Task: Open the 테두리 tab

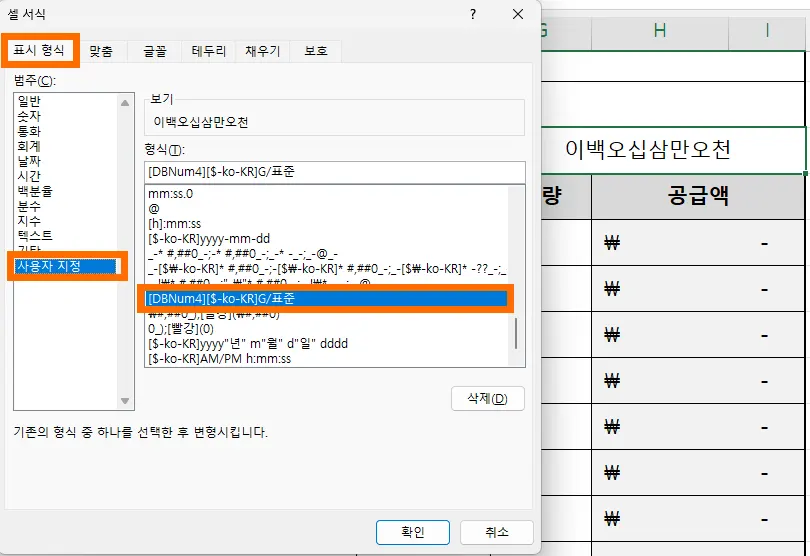Action: click(x=209, y=51)
